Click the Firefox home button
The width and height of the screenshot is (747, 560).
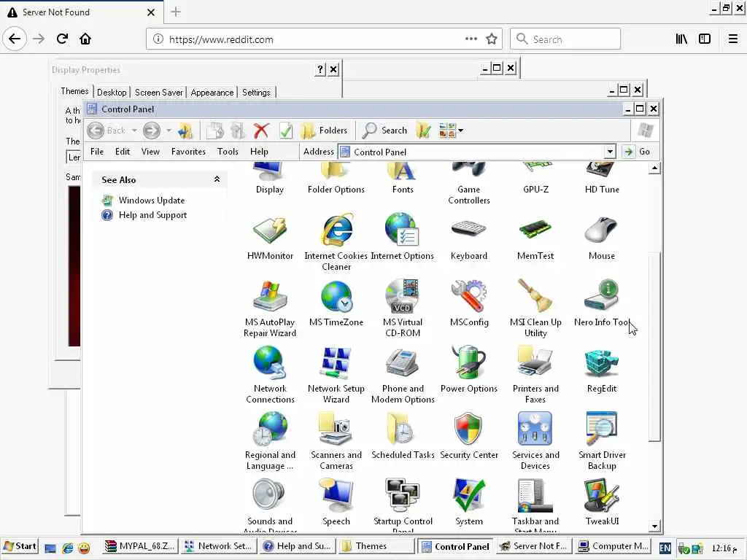[x=85, y=39]
